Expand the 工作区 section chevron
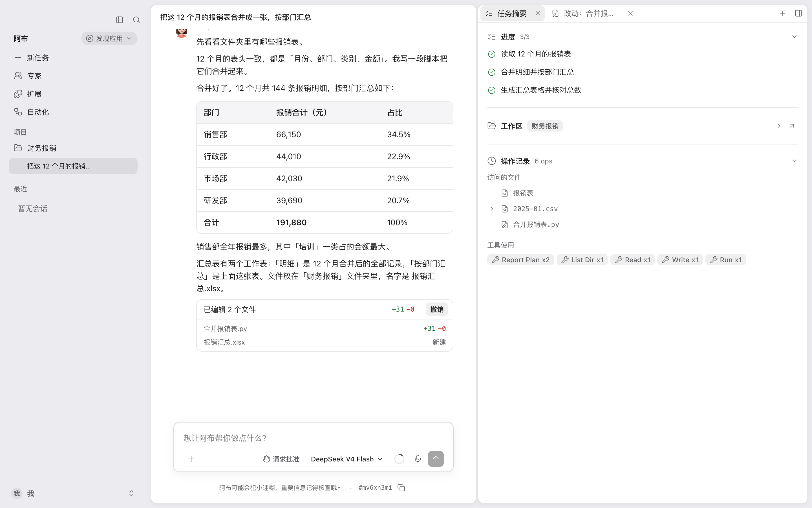This screenshot has width=812, height=508. (778, 126)
